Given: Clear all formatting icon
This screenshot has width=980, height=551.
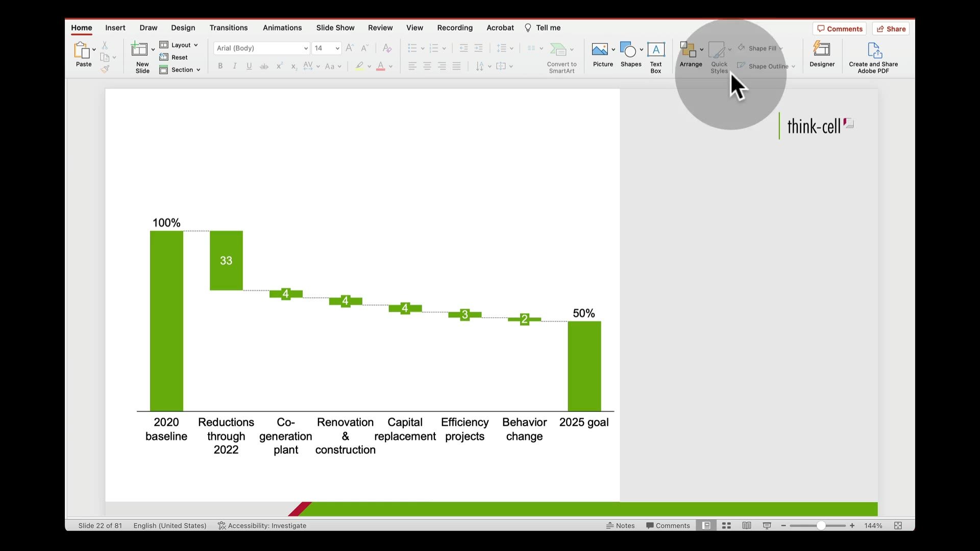Looking at the screenshot, I should click(387, 48).
